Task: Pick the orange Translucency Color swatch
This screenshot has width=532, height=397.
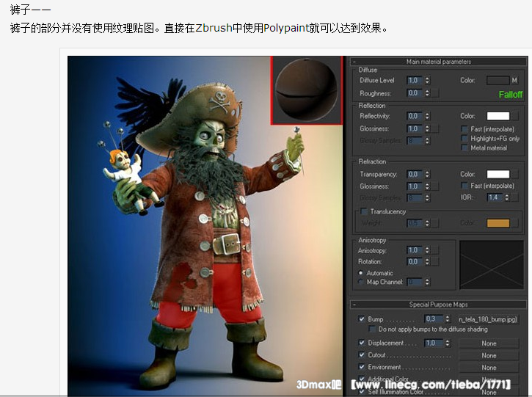Action: (x=498, y=223)
